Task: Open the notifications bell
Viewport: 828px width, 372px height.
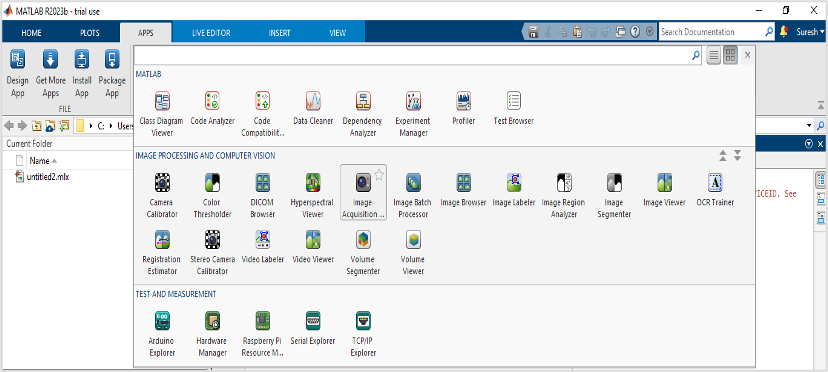Action: coord(784,32)
